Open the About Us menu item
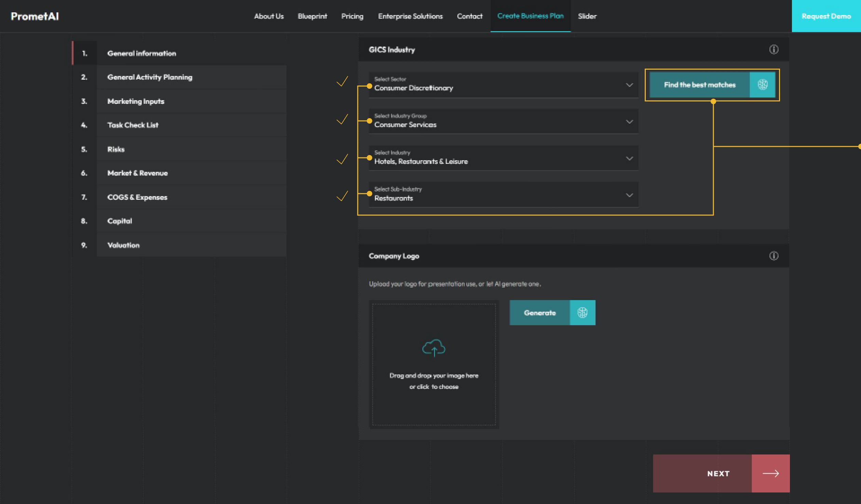 coord(269,16)
